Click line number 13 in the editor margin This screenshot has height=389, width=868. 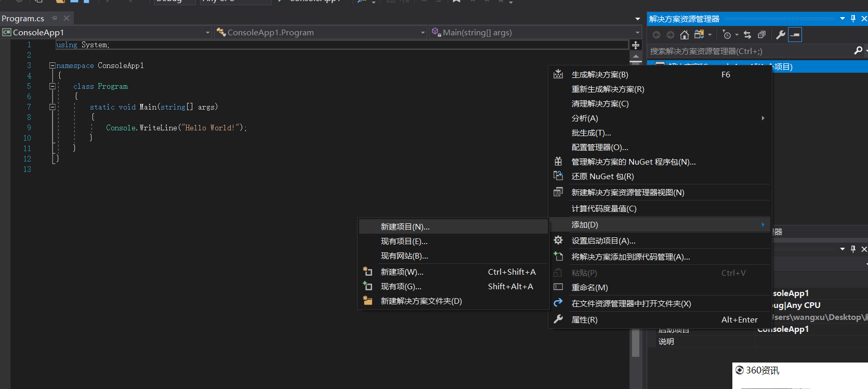[x=27, y=169]
